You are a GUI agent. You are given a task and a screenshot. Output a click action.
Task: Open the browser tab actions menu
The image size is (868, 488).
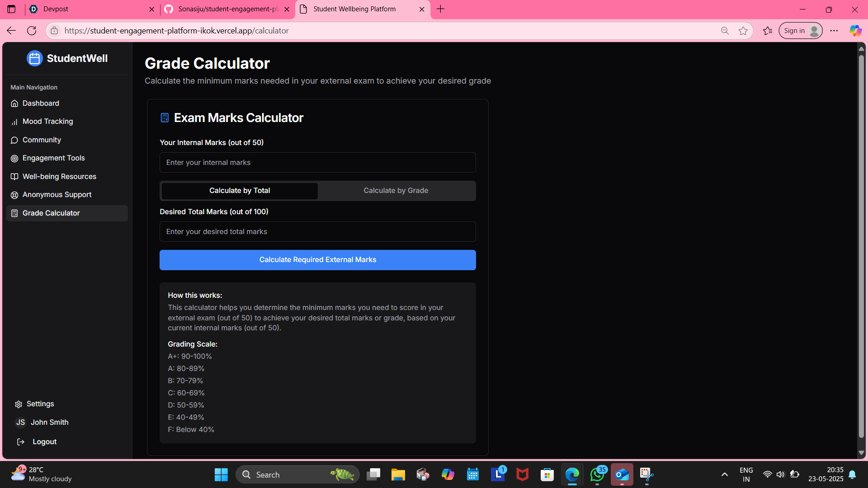tap(11, 9)
